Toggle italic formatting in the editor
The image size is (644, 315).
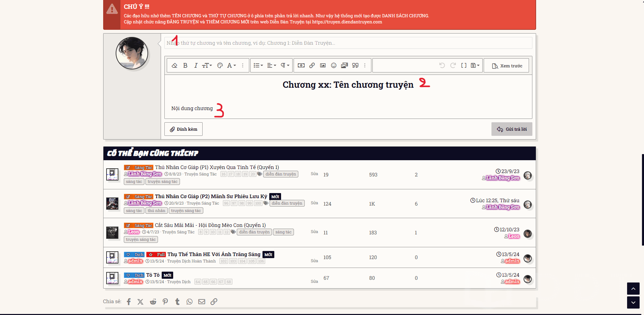pyautogui.click(x=196, y=65)
